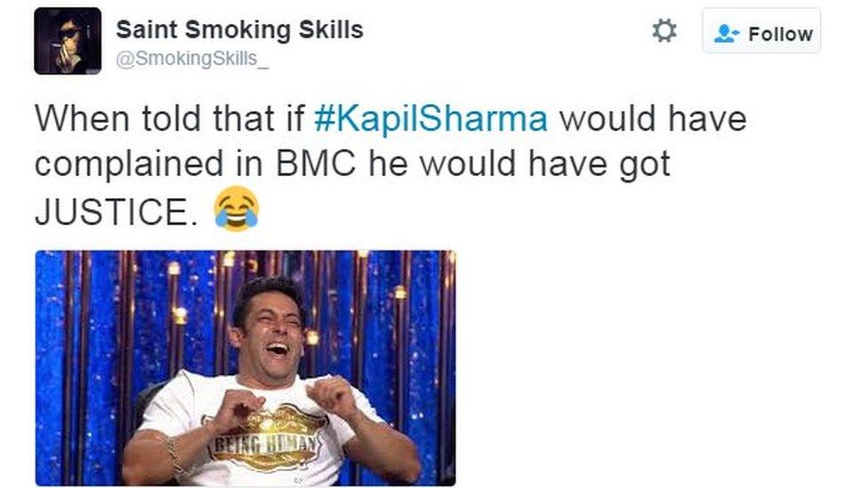Viewport: 868px width, 488px height.
Task: Click the words 'he would have got'
Action: click(x=519, y=166)
